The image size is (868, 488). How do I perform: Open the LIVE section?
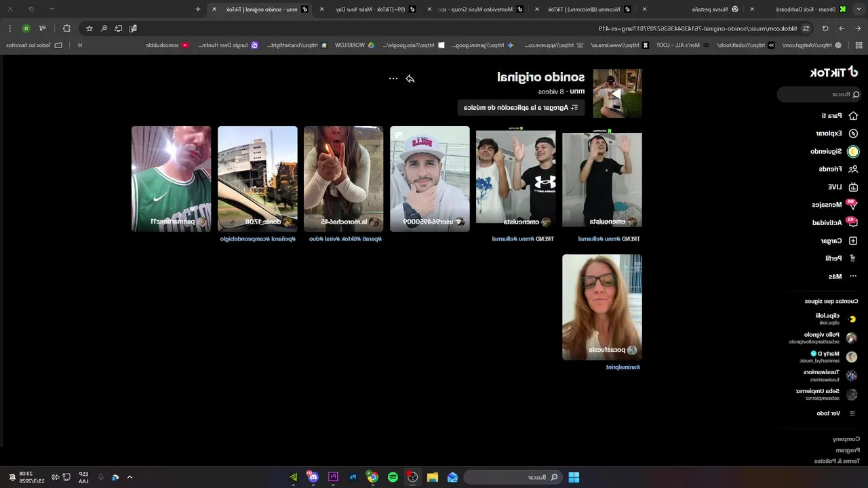(x=842, y=187)
